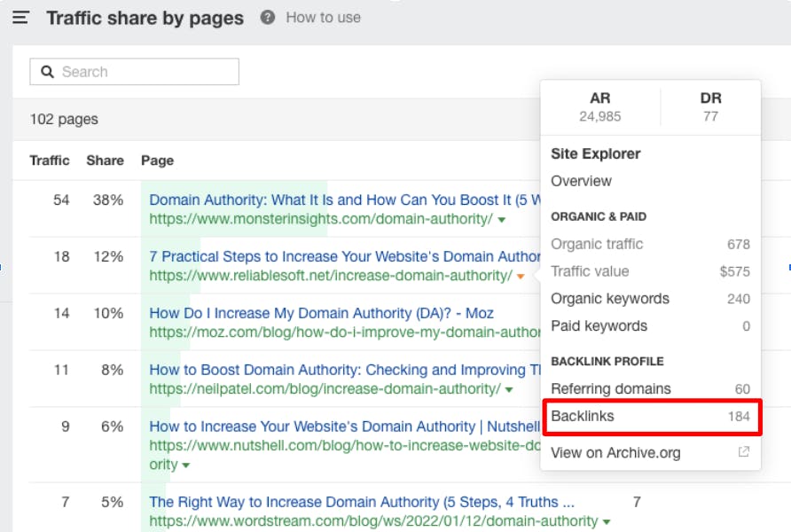The height and width of the screenshot is (532, 791).
Task: Click the '102 pages' count text
Action: click(64, 120)
